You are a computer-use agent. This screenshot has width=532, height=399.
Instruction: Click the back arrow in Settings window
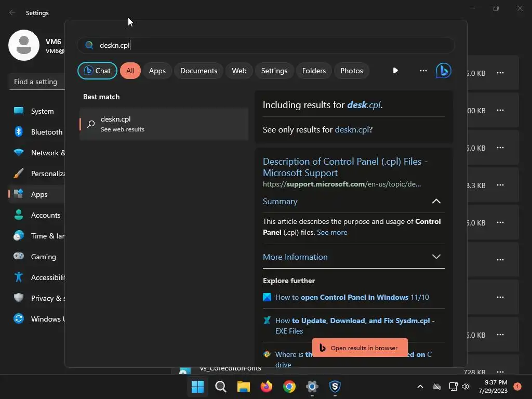point(12,12)
